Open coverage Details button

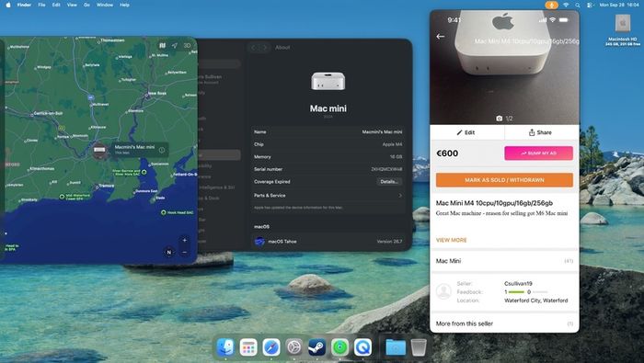389,181
